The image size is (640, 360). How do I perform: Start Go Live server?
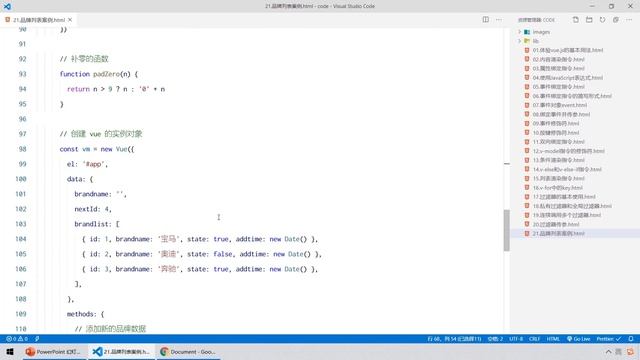click(578, 339)
